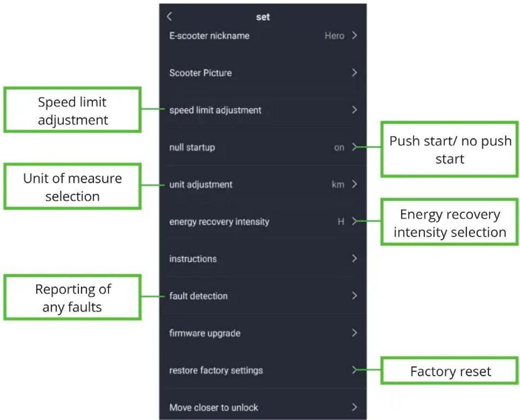Image resolution: width=520 pixels, height=420 pixels.
Task: Tap the speed limit adjustment row
Action: 263,110
